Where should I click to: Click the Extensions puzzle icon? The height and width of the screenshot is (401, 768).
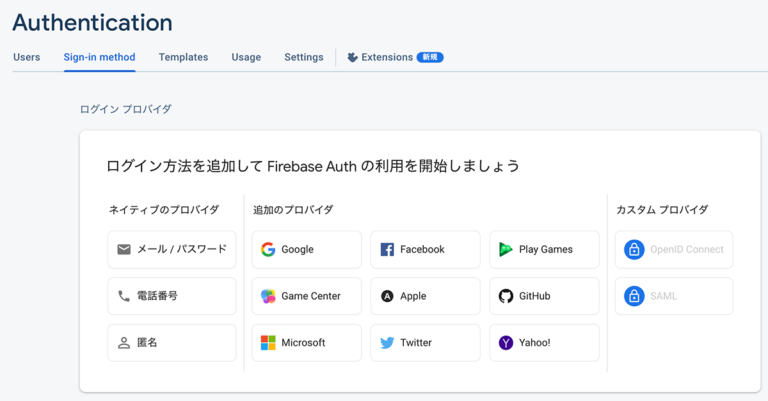pyautogui.click(x=352, y=57)
